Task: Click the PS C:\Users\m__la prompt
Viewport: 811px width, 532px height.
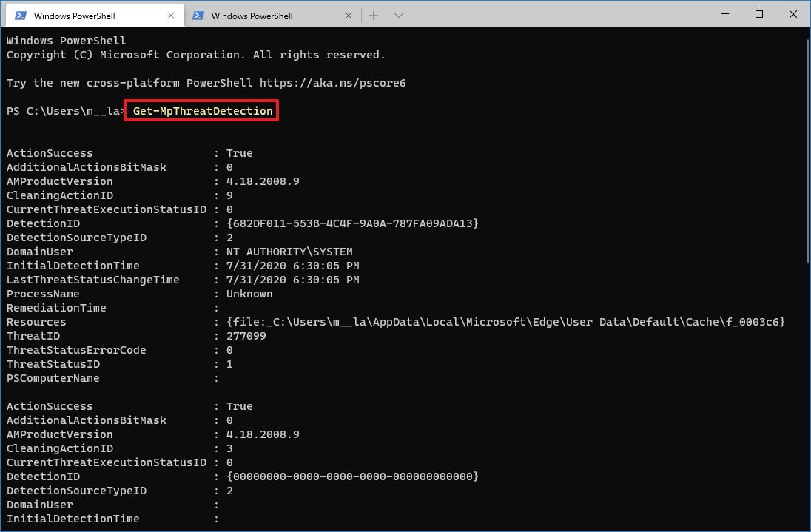Action: 65,111
